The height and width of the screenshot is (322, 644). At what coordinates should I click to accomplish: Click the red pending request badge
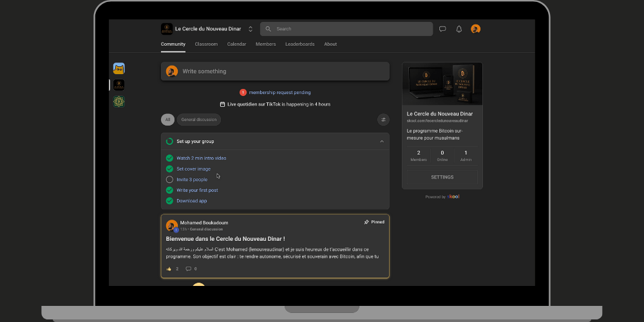click(243, 92)
